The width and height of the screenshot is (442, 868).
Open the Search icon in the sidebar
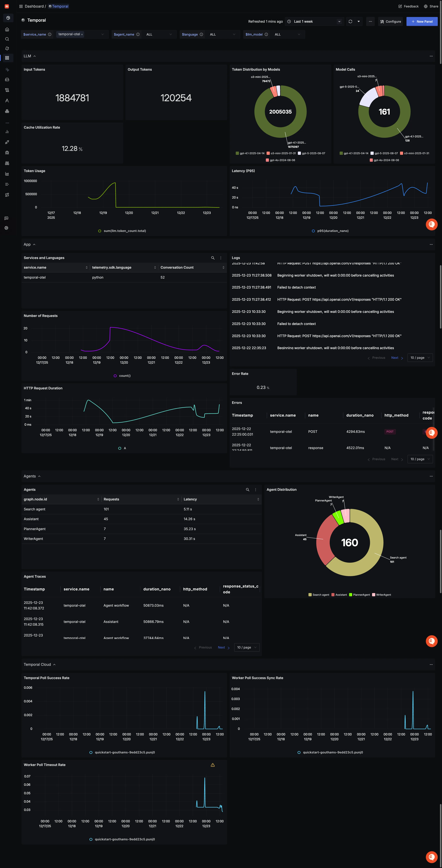pyautogui.click(x=7, y=39)
